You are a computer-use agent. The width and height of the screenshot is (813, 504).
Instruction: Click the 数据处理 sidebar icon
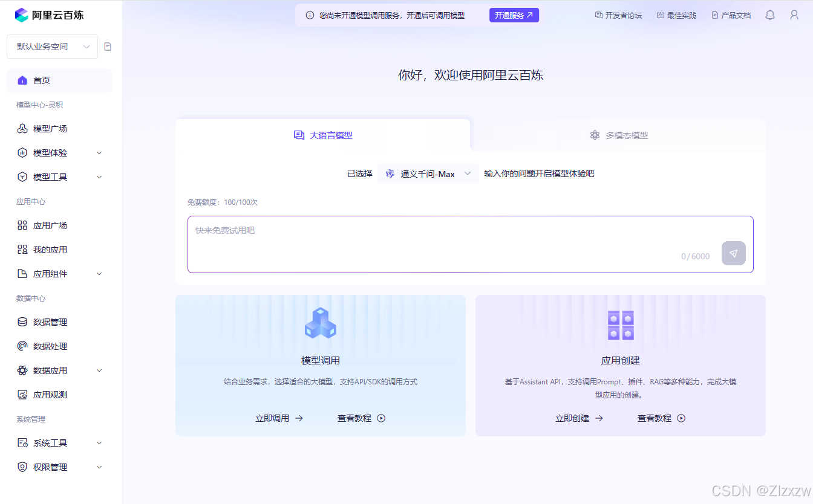coord(22,346)
